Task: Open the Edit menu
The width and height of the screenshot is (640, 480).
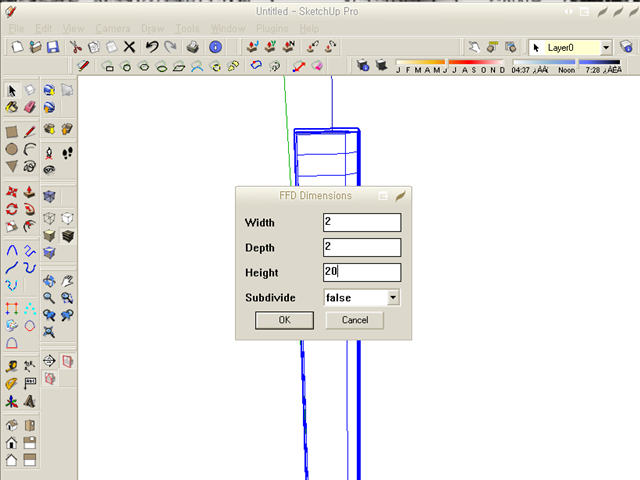Action: (43, 29)
